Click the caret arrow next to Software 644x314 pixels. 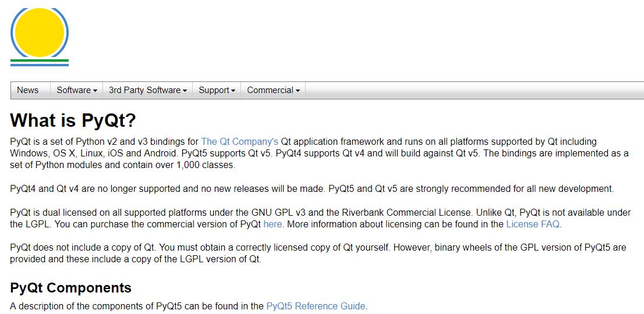click(x=95, y=91)
